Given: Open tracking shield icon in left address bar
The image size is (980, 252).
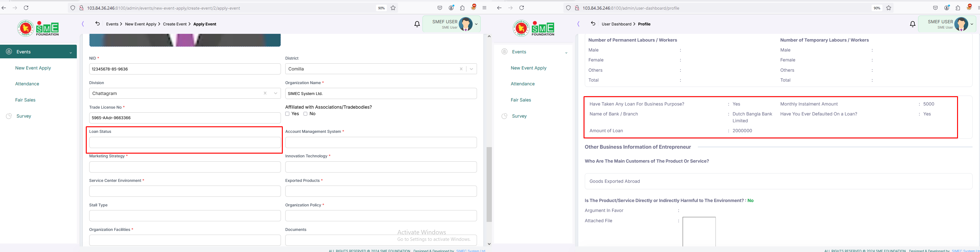Looking at the screenshot, I should pos(73,8).
